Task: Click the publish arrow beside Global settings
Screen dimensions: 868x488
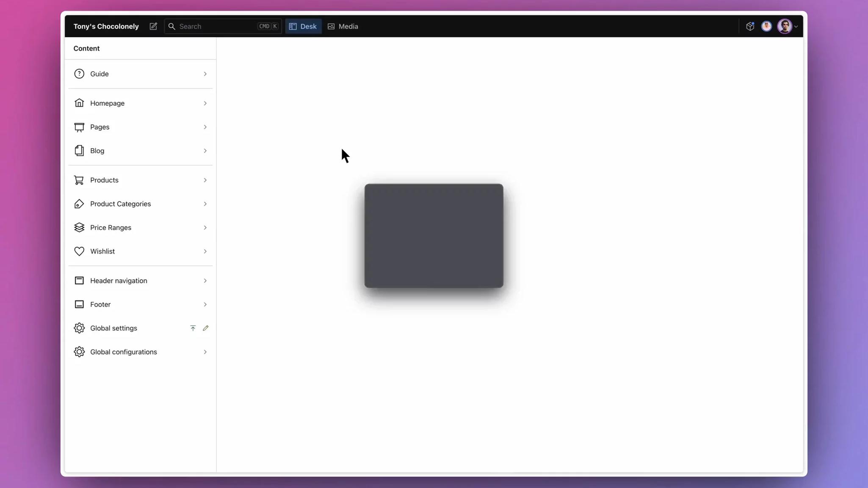Action: (x=193, y=328)
